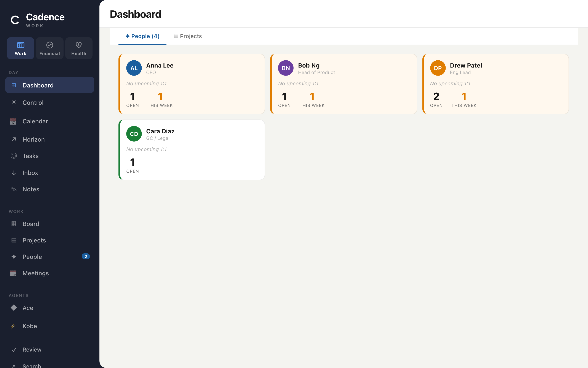Screen dimensions: 588x368
Task: Click the DP avatar for Drew Patel
Action: coord(438,68)
